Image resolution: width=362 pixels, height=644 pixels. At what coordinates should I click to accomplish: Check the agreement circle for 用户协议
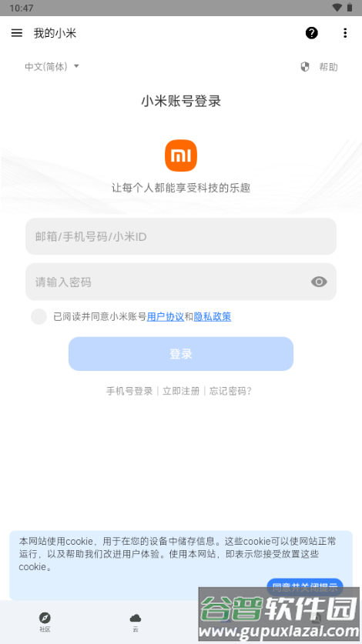click(x=39, y=317)
